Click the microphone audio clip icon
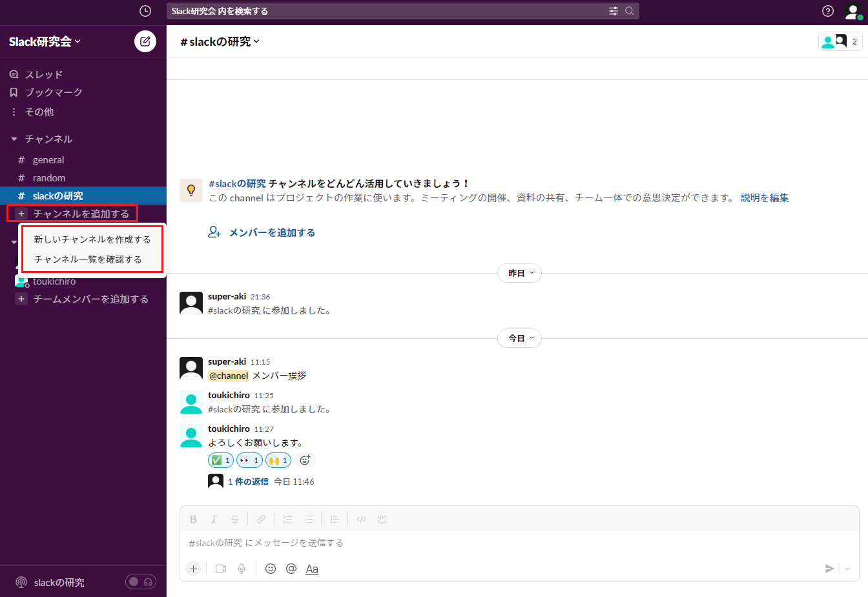This screenshot has width=868, height=597. (x=242, y=569)
